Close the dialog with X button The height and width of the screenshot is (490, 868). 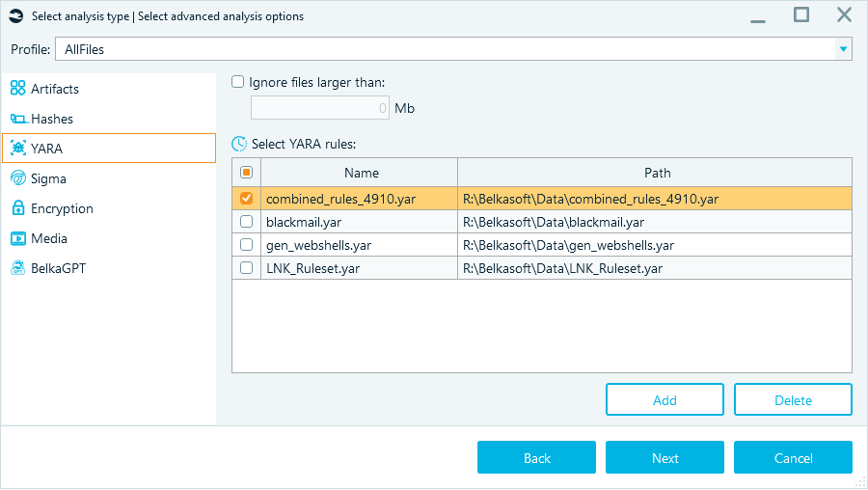pos(844,14)
